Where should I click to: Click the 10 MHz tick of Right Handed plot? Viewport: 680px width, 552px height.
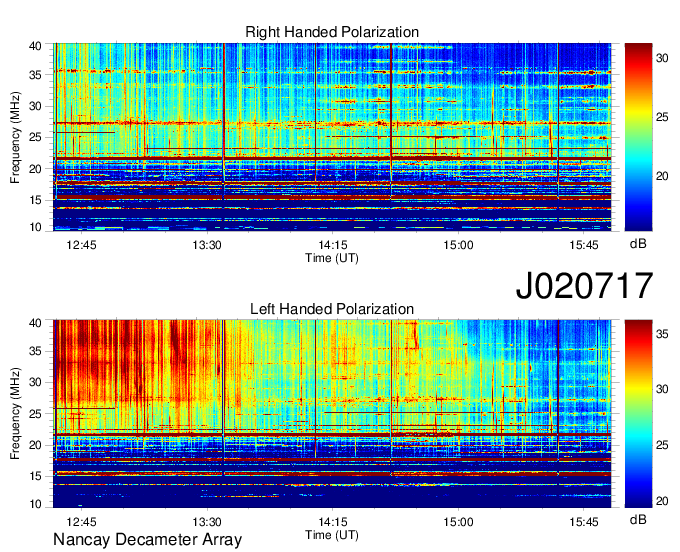point(36,227)
